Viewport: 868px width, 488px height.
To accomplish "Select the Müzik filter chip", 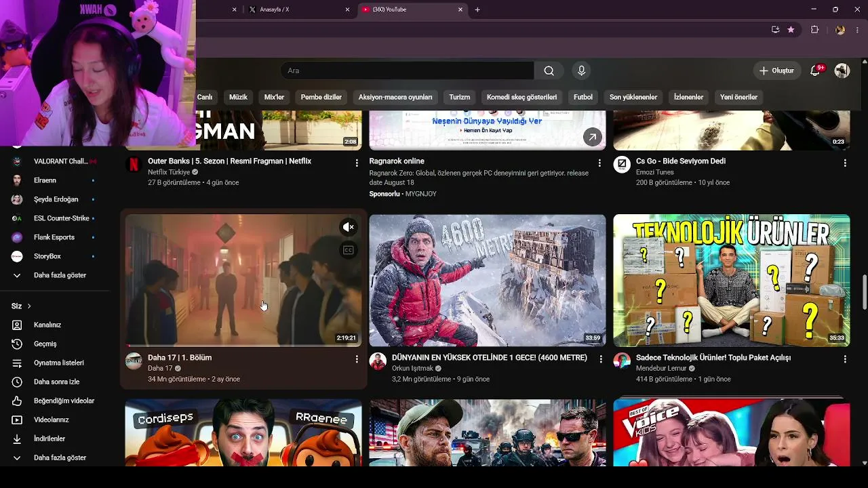I will [238, 97].
